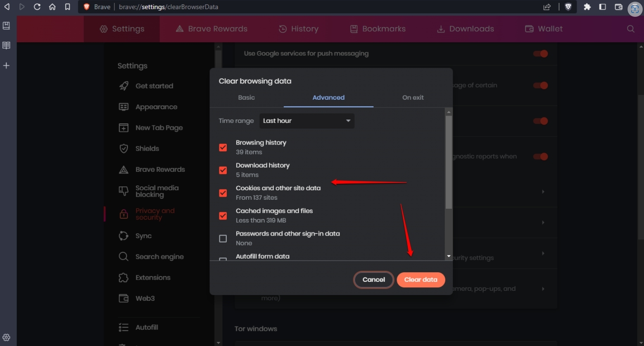Image resolution: width=644 pixels, height=346 pixels.
Task: Click the Cancel button
Action: point(374,280)
